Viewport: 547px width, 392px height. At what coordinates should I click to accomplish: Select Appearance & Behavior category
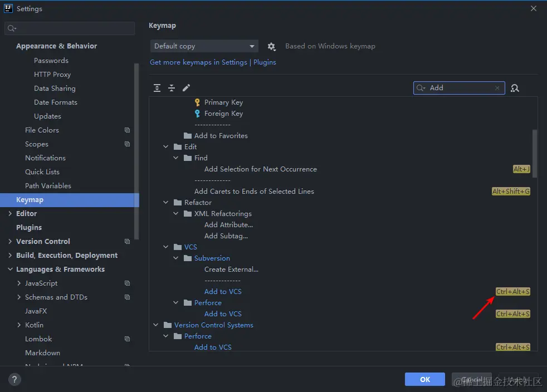pos(56,46)
